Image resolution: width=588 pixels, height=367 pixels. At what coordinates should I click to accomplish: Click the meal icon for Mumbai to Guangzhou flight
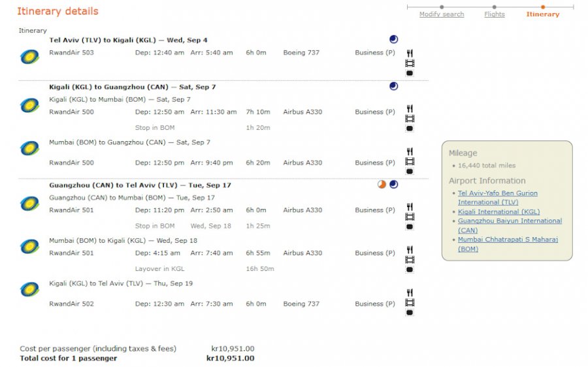click(410, 152)
